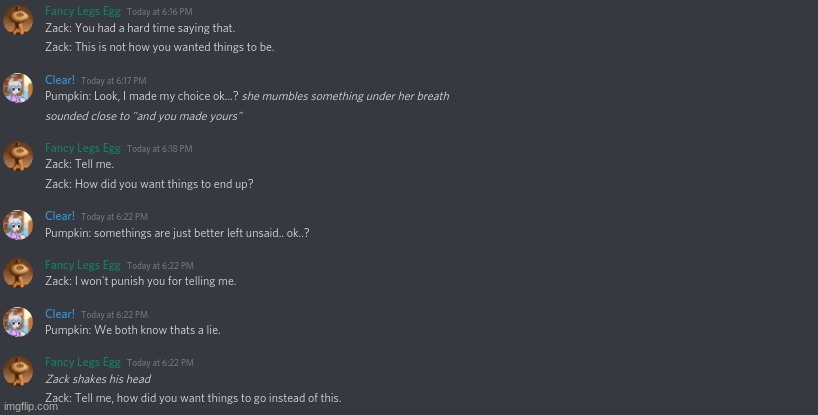The image size is (818, 415).
Task: Open Fancy Legs Egg username at 6:16 PM
Action: tap(83, 11)
